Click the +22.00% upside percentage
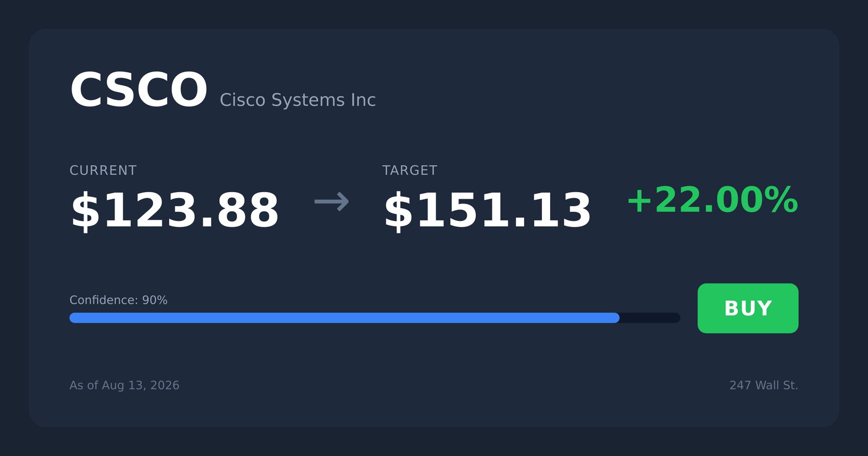This screenshot has width=868, height=456. pos(712,200)
